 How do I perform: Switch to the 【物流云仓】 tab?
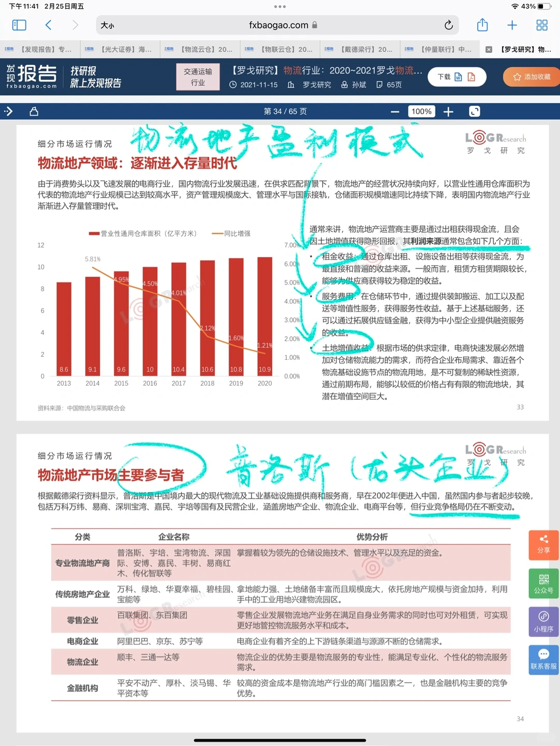(x=200, y=49)
